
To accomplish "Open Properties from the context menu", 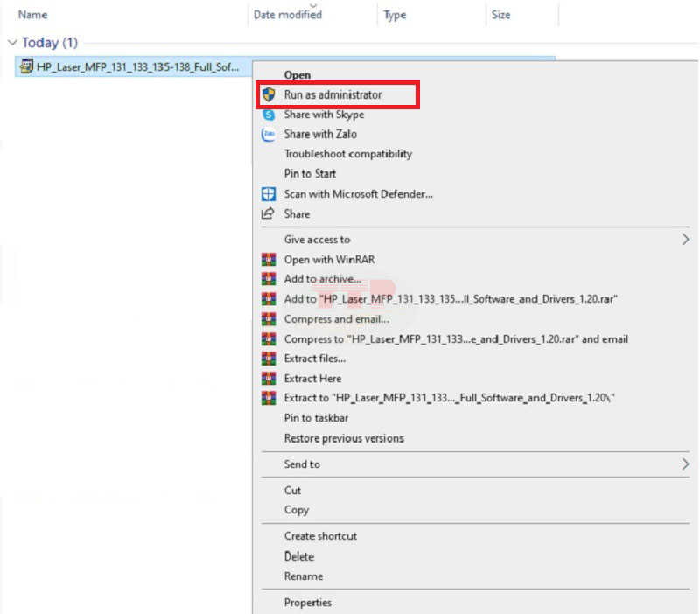I will (x=307, y=603).
